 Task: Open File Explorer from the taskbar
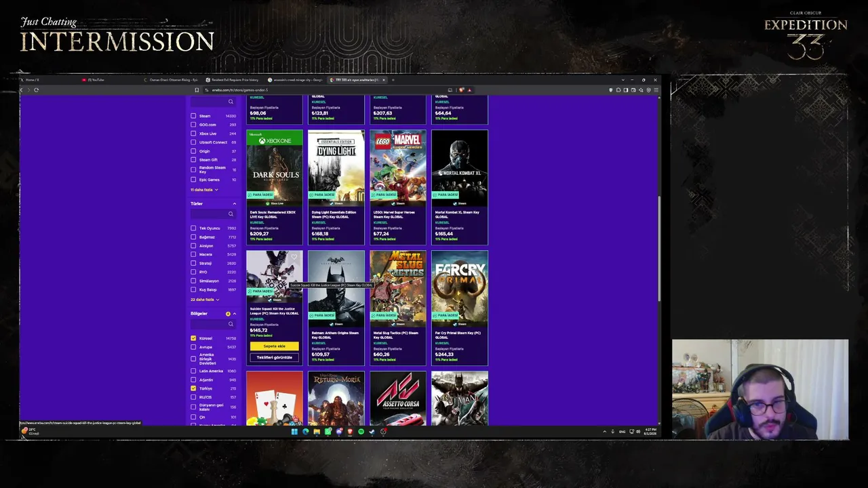(x=317, y=432)
